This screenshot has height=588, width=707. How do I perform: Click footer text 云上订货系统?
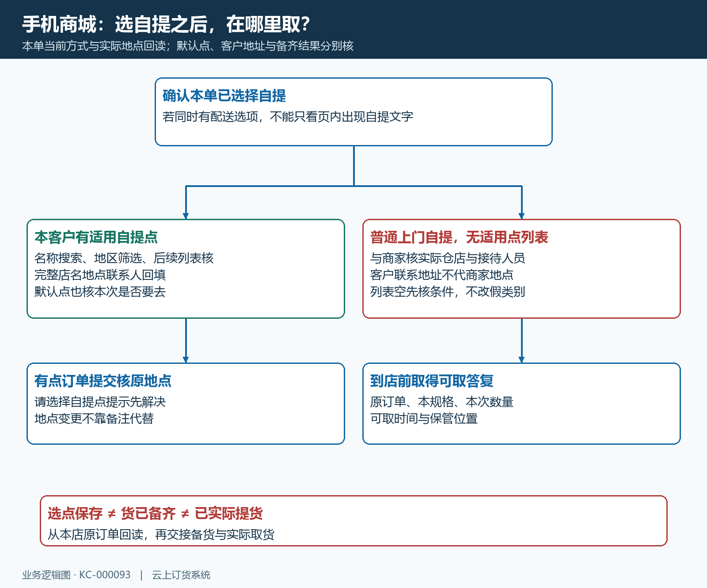pos(181,575)
